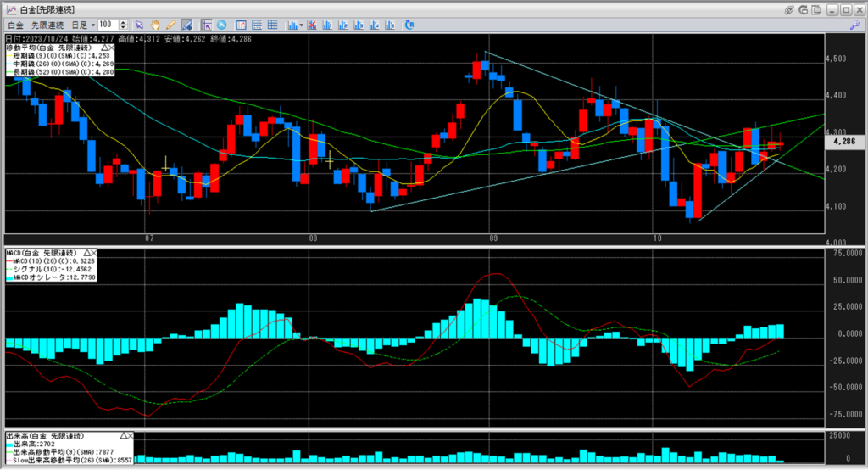Click the 先限連続 contract menu item
The height and width of the screenshot is (470, 868).
pyautogui.click(x=49, y=25)
